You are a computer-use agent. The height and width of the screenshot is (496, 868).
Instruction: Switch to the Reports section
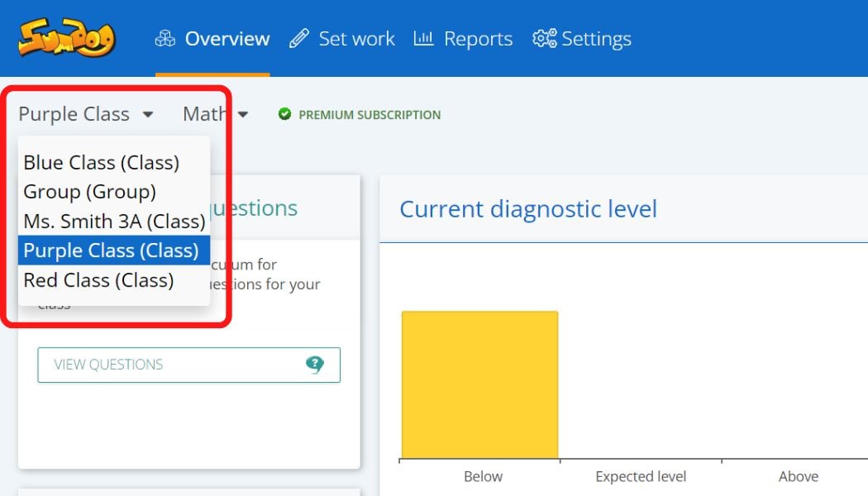coord(478,37)
